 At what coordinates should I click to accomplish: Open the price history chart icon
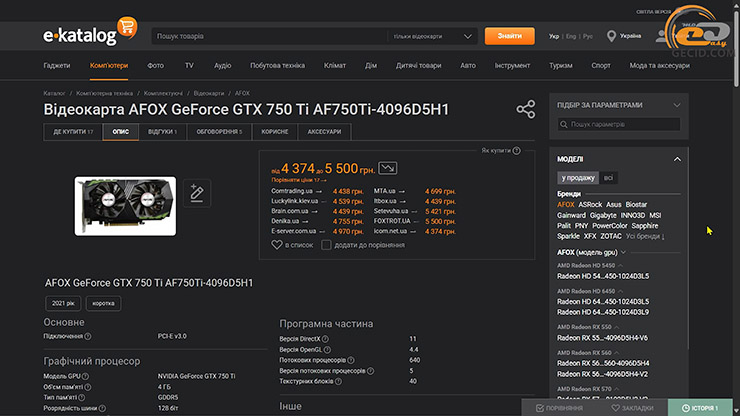click(387, 168)
